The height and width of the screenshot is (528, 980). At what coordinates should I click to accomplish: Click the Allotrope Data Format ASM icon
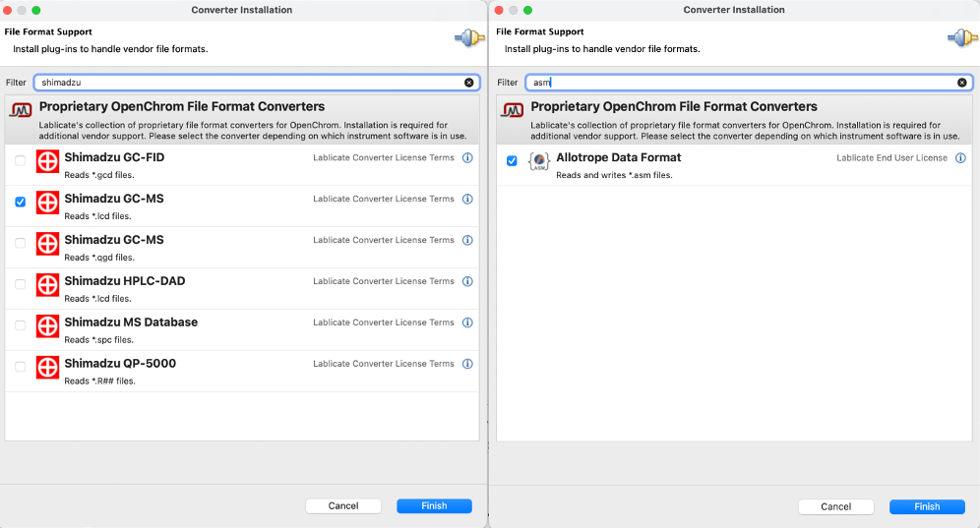pyautogui.click(x=539, y=161)
